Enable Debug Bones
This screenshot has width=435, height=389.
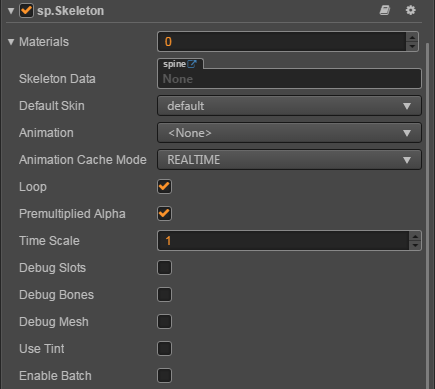coord(164,295)
